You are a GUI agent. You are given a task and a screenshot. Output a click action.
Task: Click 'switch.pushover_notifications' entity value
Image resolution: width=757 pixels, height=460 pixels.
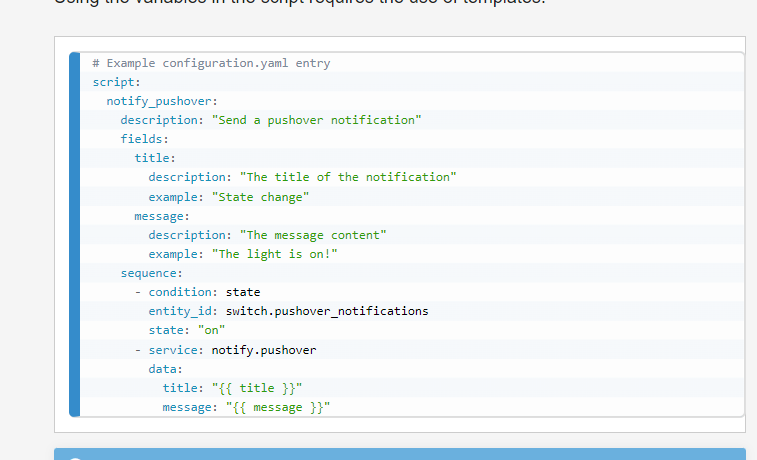pyautogui.click(x=327, y=311)
